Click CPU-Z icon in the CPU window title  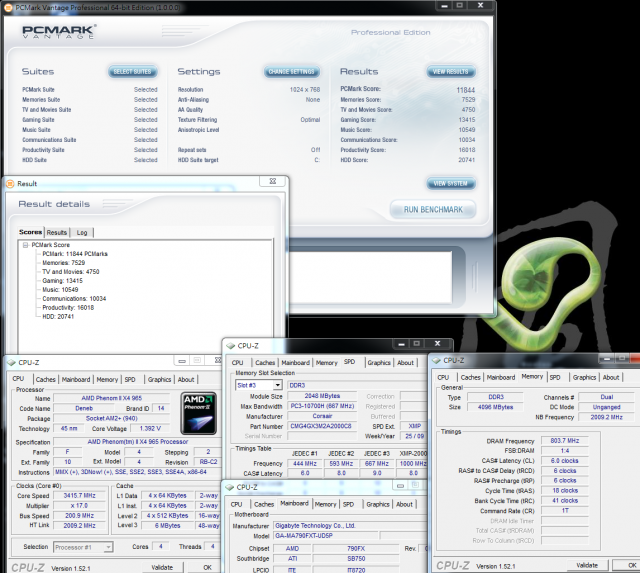pyautogui.click(x=11, y=362)
